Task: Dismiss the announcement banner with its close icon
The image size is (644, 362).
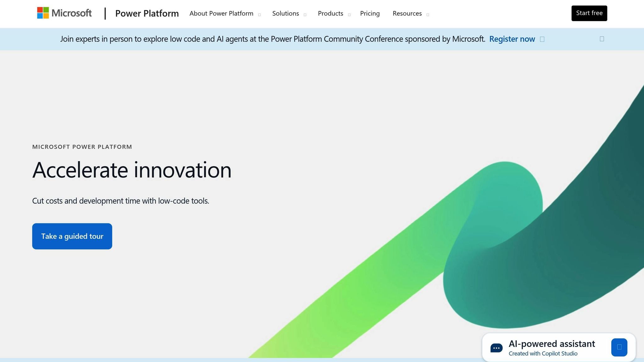Action: [x=602, y=39]
